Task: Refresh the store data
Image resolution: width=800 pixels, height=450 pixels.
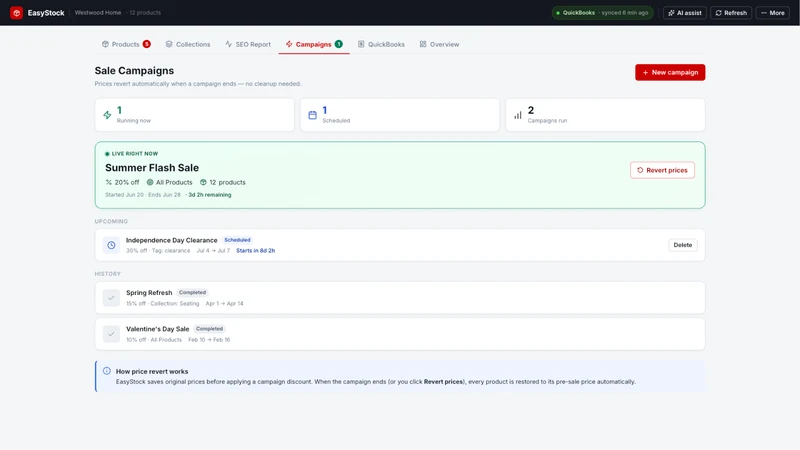Action: [731, 13]
